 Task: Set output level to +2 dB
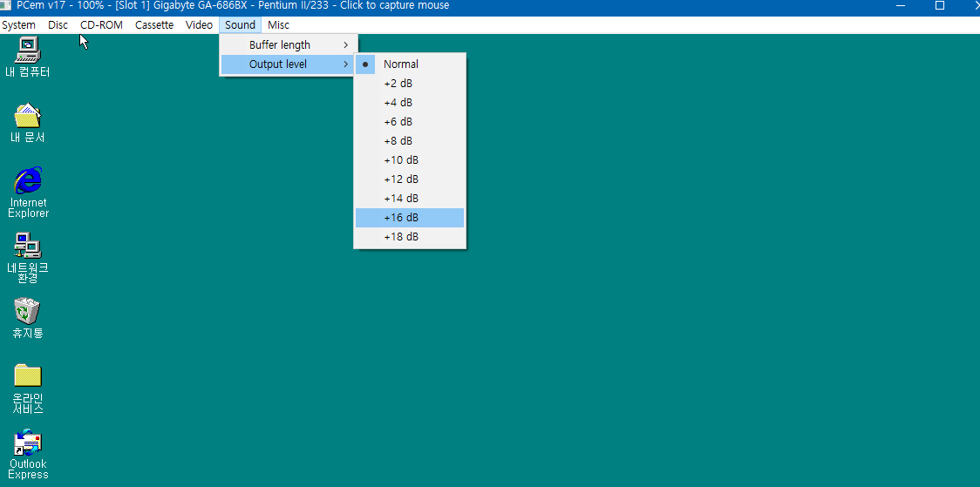(x=410, y=83)
